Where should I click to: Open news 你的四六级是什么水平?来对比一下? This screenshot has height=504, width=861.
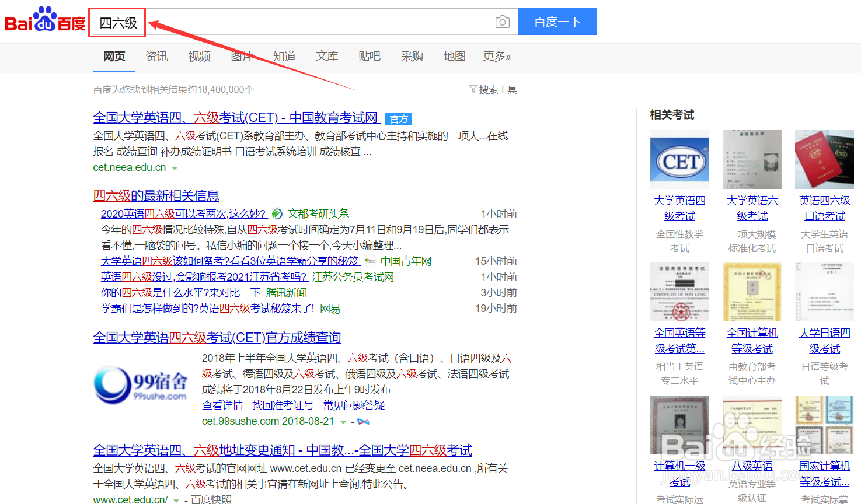pyautogui.click(x=181, y=293)
